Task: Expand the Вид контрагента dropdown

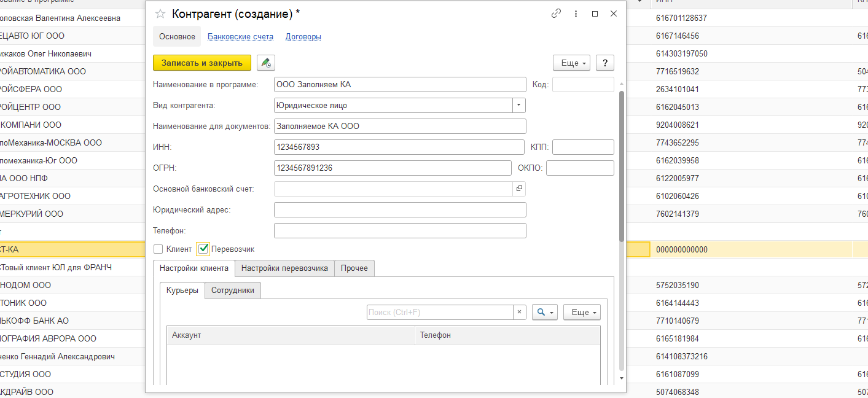Action: (519, 105)
